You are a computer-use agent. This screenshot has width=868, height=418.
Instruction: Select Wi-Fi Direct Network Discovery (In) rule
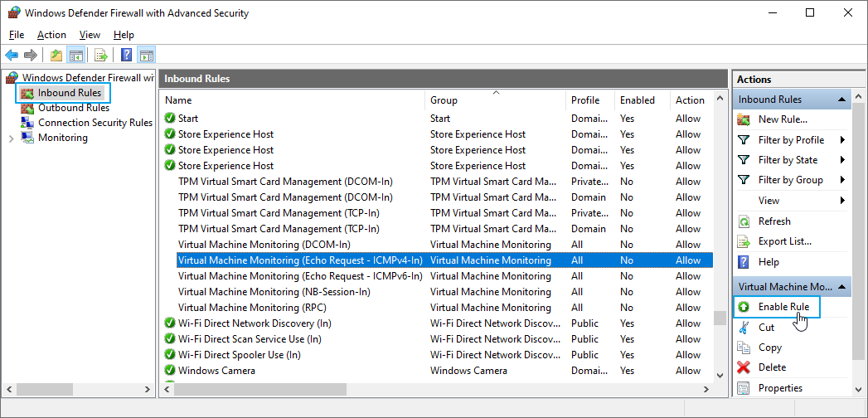255,323
